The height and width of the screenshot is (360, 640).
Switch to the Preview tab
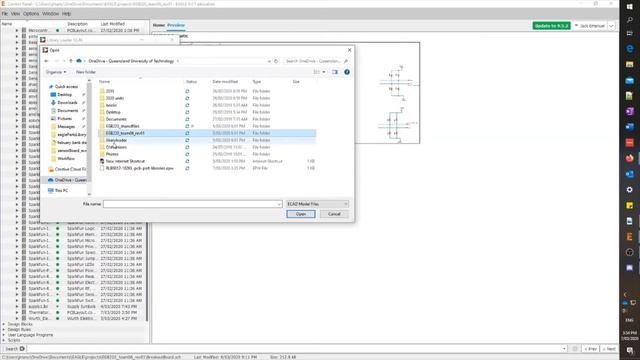pos(176,25)
